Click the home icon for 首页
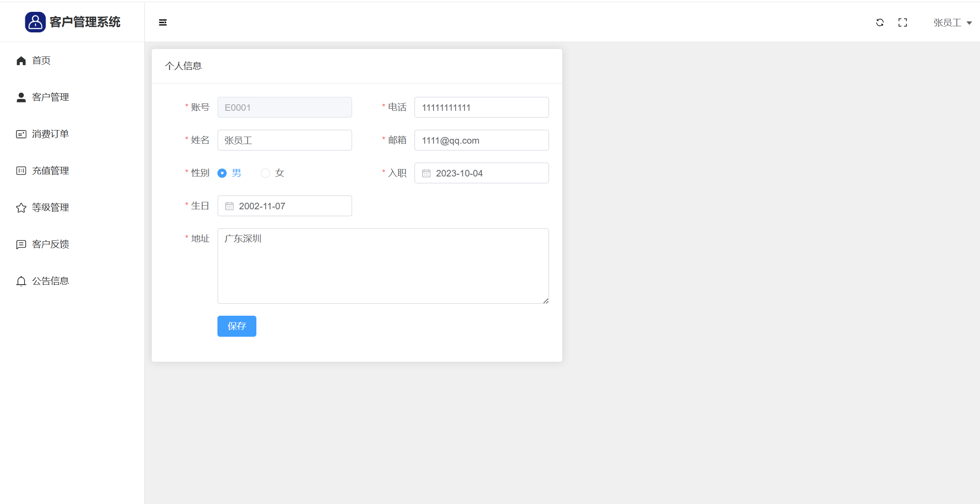Image resolution: width=980 pixels, height=504 pixels. pos(21,61)
